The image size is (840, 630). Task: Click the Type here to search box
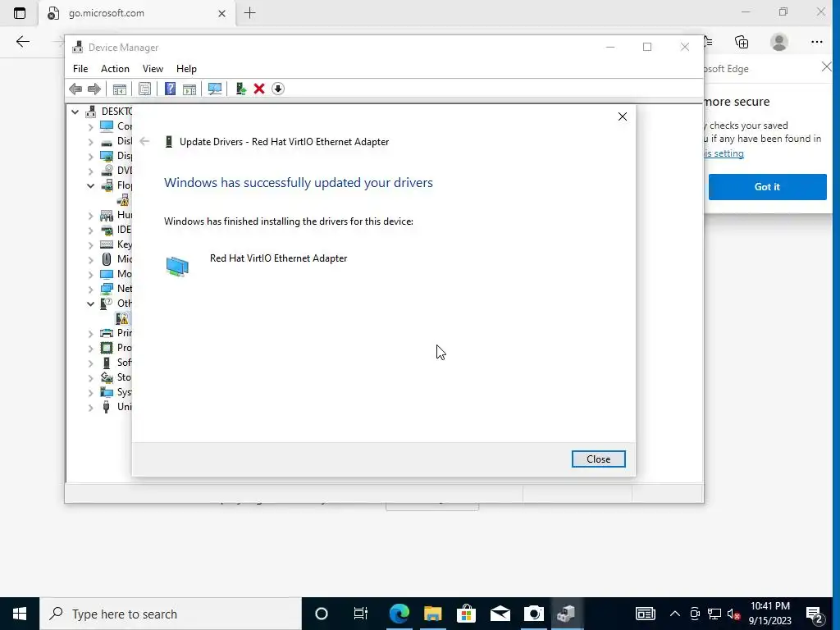(x=171, y=614)
